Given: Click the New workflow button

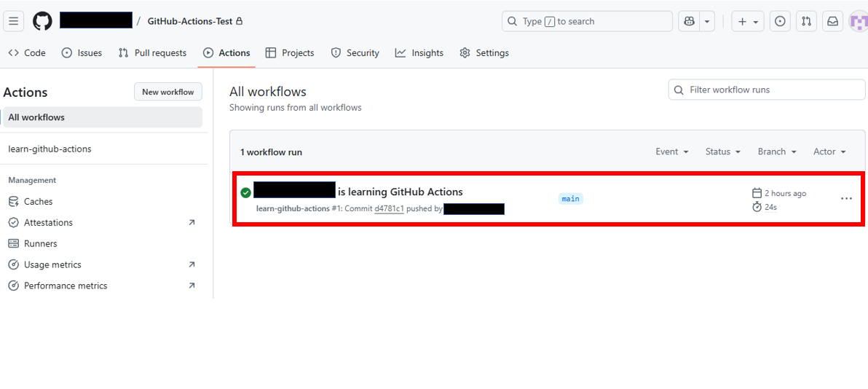Looking at the screenshot, I should [167, 92].
